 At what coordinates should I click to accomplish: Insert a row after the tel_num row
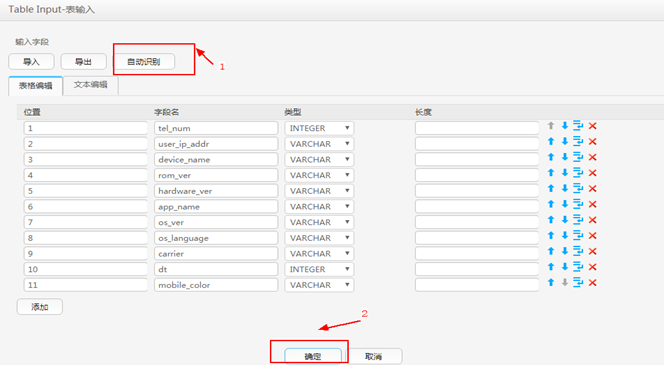578,125
